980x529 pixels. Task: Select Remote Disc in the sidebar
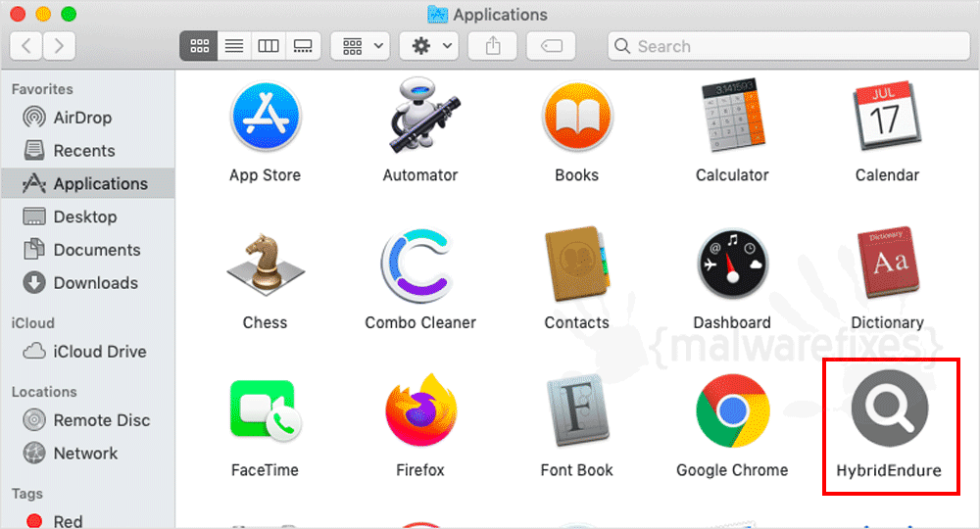coord(87,420)
